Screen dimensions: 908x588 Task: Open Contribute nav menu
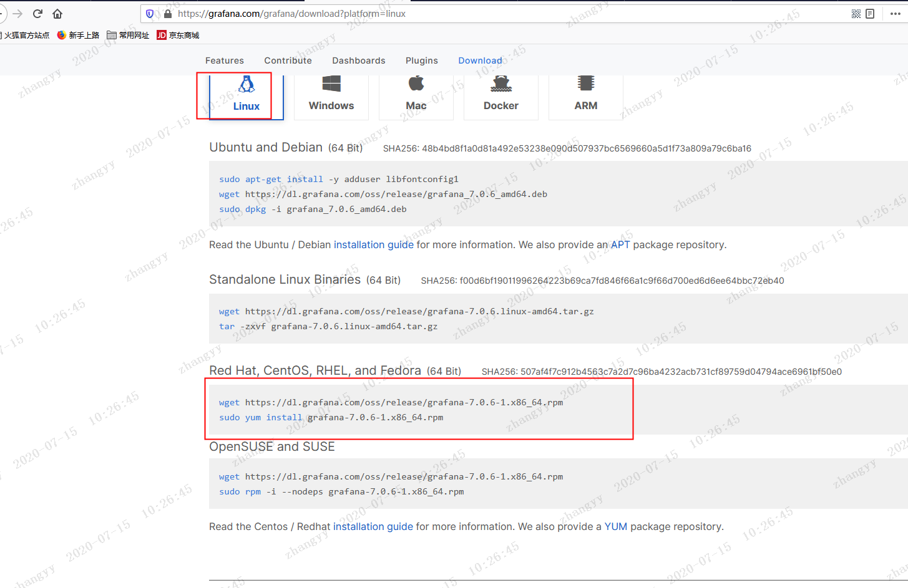coord(288,60)
